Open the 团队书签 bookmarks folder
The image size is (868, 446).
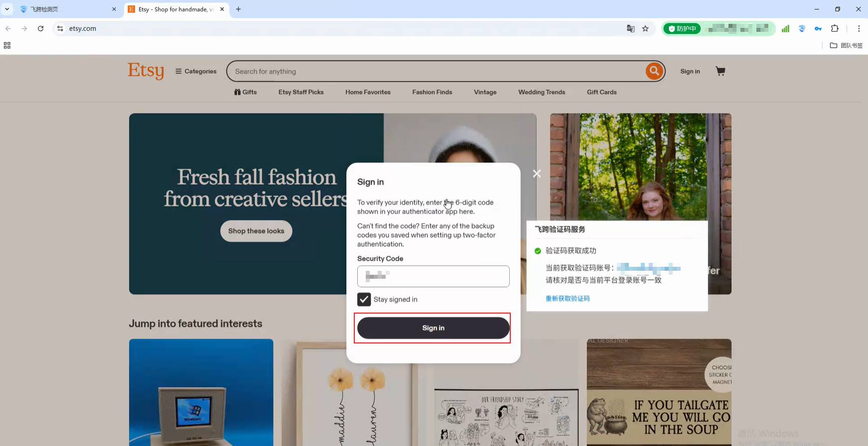846,45
